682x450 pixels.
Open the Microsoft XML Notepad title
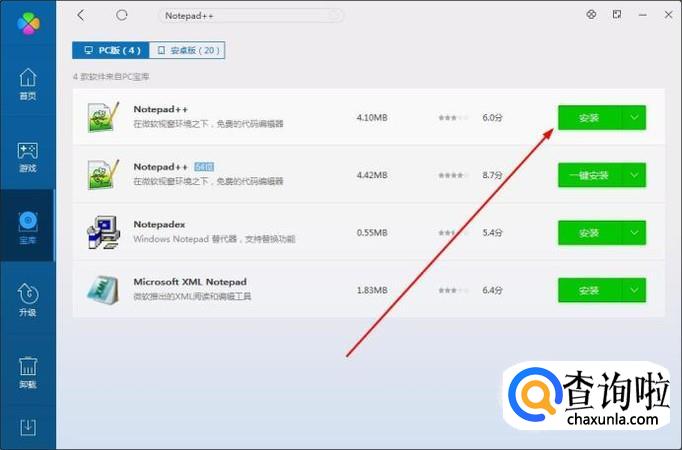point(190,282)
